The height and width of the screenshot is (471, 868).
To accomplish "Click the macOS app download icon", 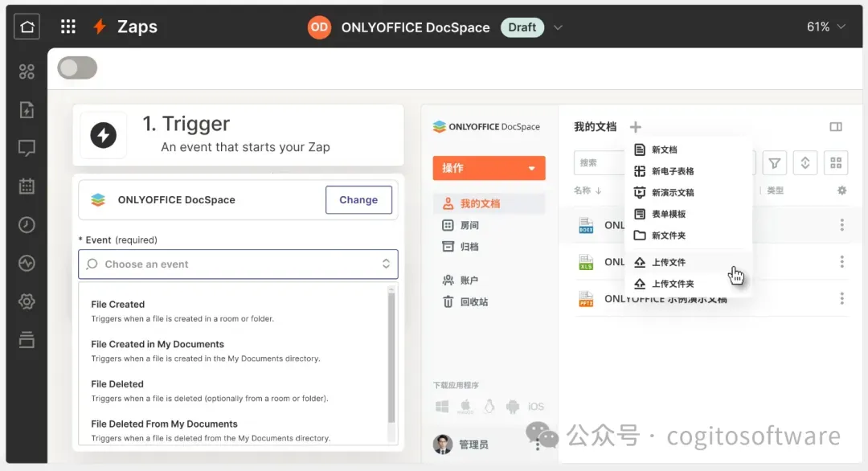I will coord(465,407).
